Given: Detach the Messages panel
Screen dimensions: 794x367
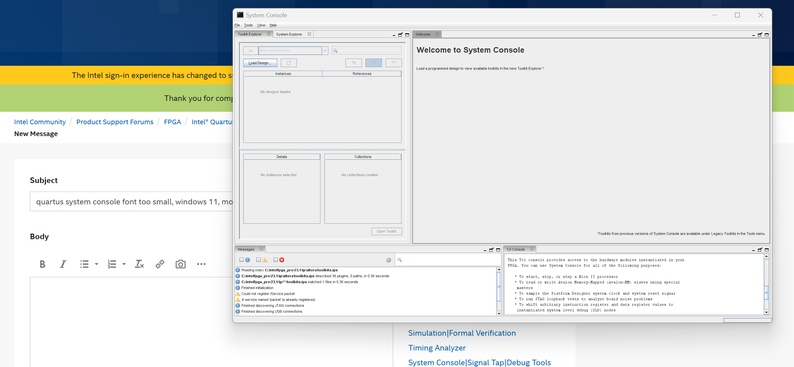Looking at the screenshot, I should 491,250.
